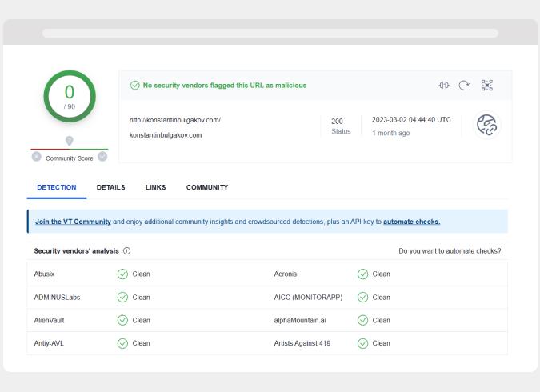The image size is (540, 392).
Task: Click the Community Score map pin marker
Action: click(x=70, y=141)
